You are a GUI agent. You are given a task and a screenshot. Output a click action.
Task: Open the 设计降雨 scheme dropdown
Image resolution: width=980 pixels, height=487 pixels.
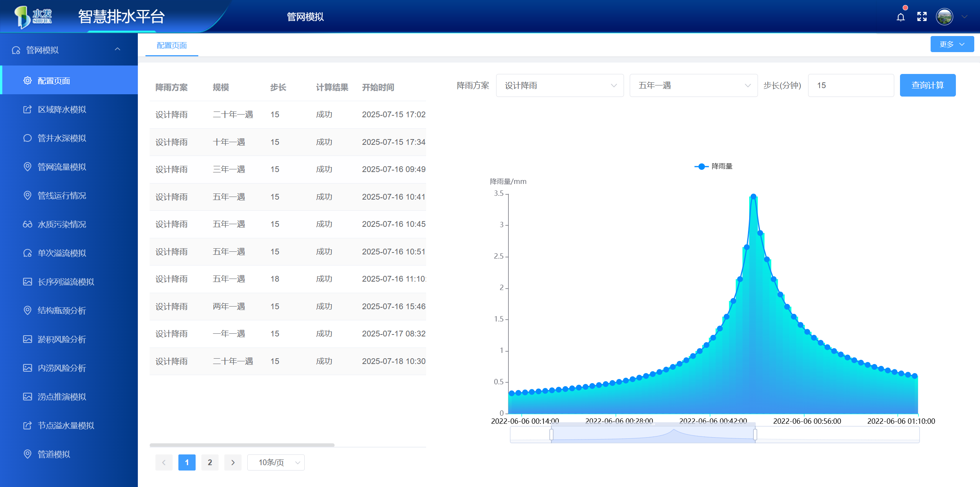560,85
